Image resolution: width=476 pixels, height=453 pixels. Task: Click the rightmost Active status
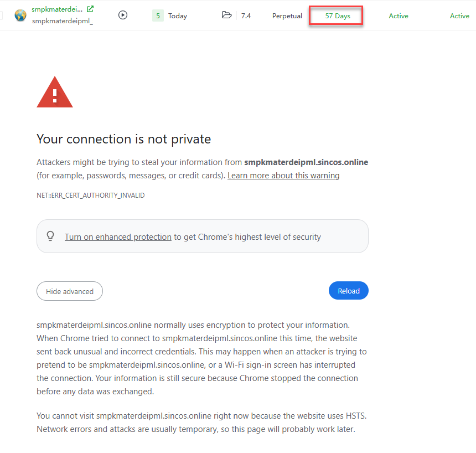tap(459, 16)
